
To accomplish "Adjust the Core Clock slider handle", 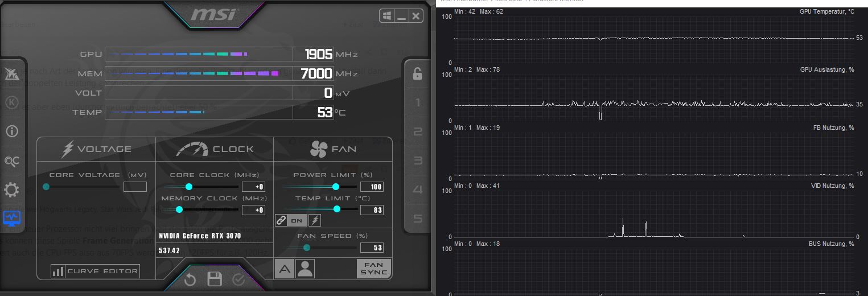I will point(189,187).
